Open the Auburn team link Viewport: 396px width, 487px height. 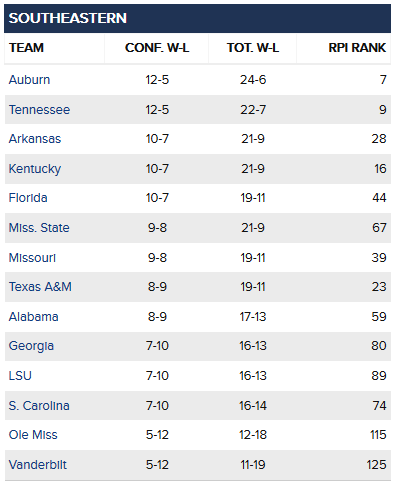[29, 80]
